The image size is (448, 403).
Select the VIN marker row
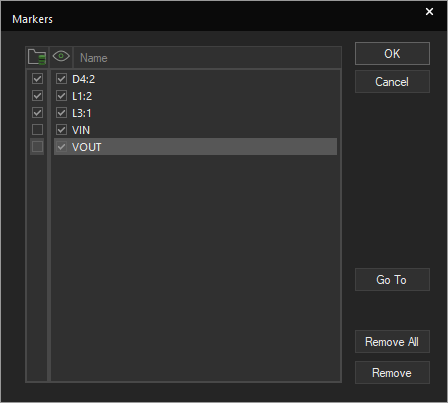[195, 130]
